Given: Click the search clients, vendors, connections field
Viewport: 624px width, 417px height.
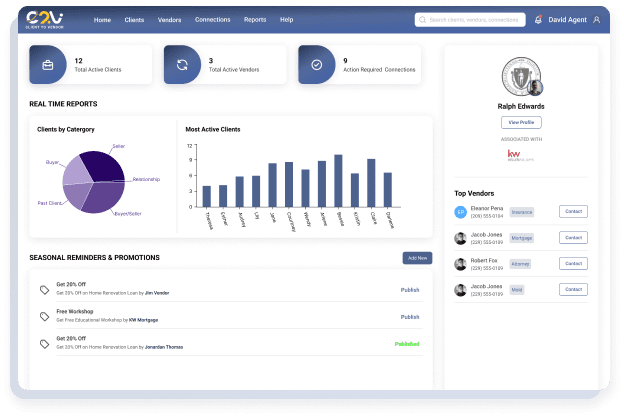Looking at the screenshot, I should coord(470,19).
